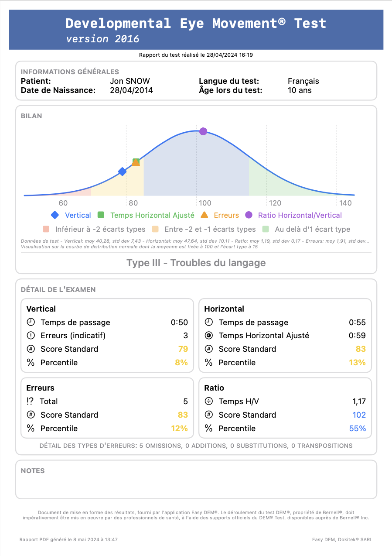Screen dimensions: 392x556
Task: Click the 'Type III - Troubles du langage' heading
Action: (x=196, y=263)
